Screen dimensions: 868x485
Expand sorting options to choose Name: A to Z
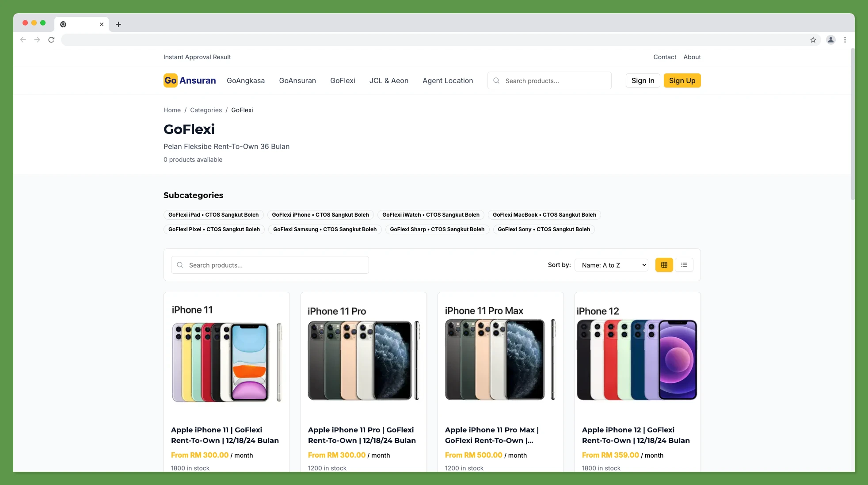[611, 264]
